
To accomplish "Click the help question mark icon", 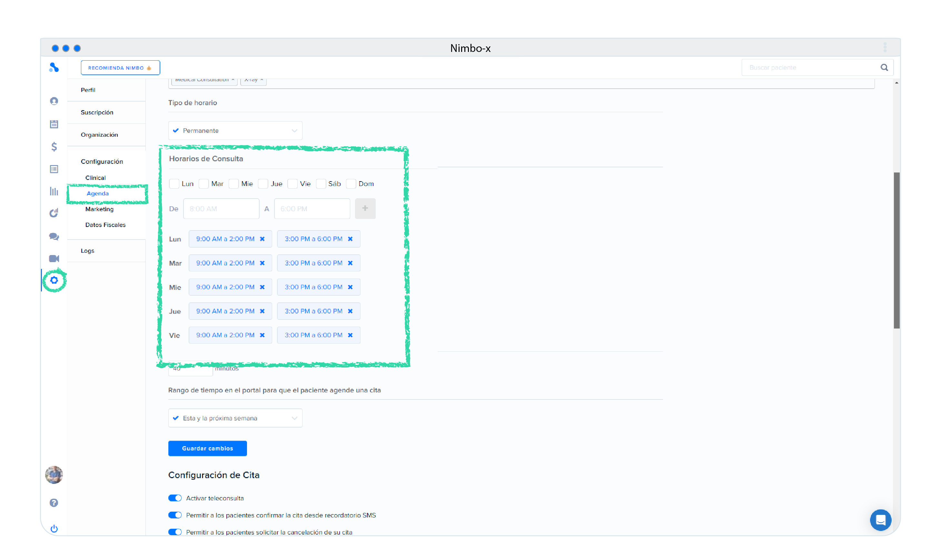I will [54, 503].
